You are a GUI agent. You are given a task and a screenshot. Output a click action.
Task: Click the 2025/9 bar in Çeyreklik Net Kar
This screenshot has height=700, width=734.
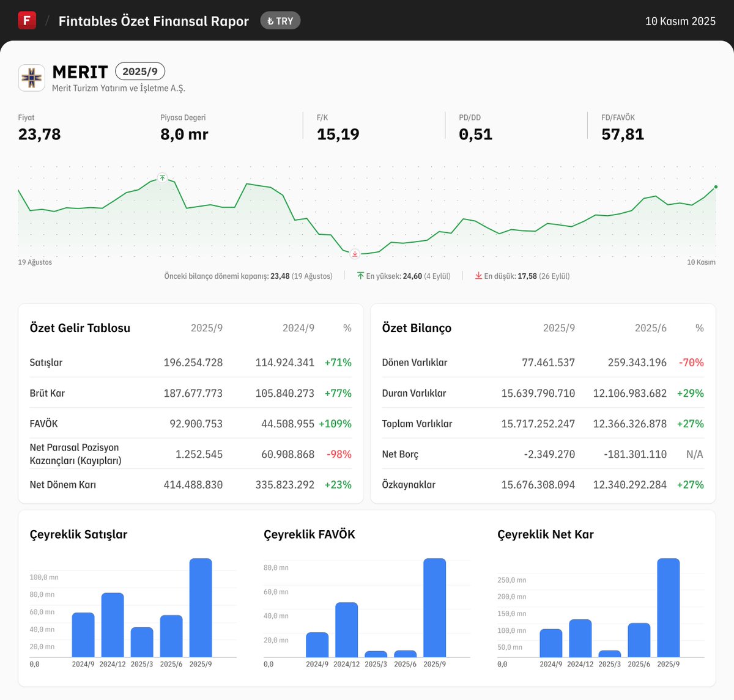tap(669, 608)
